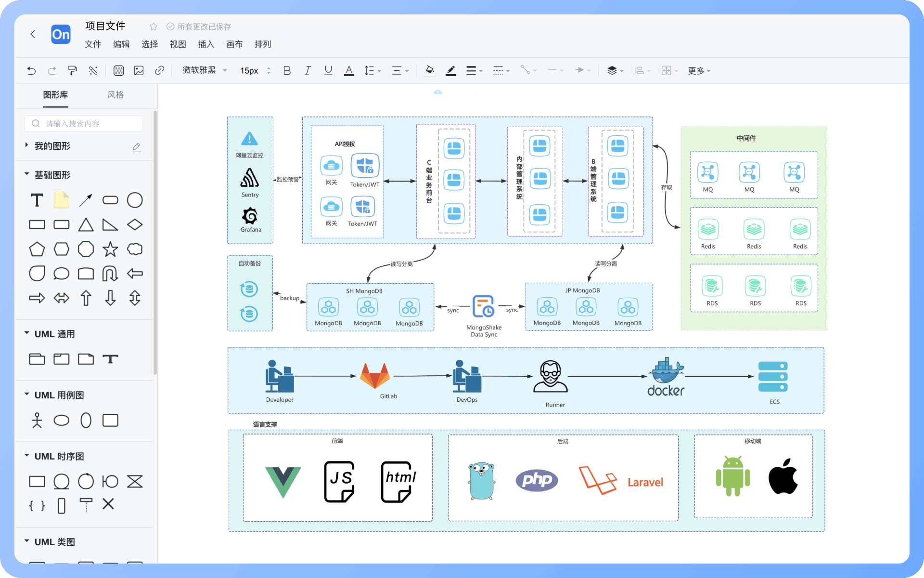Click the insert image icon
This screenshot has width=924, height=578.
click(139, 71)
